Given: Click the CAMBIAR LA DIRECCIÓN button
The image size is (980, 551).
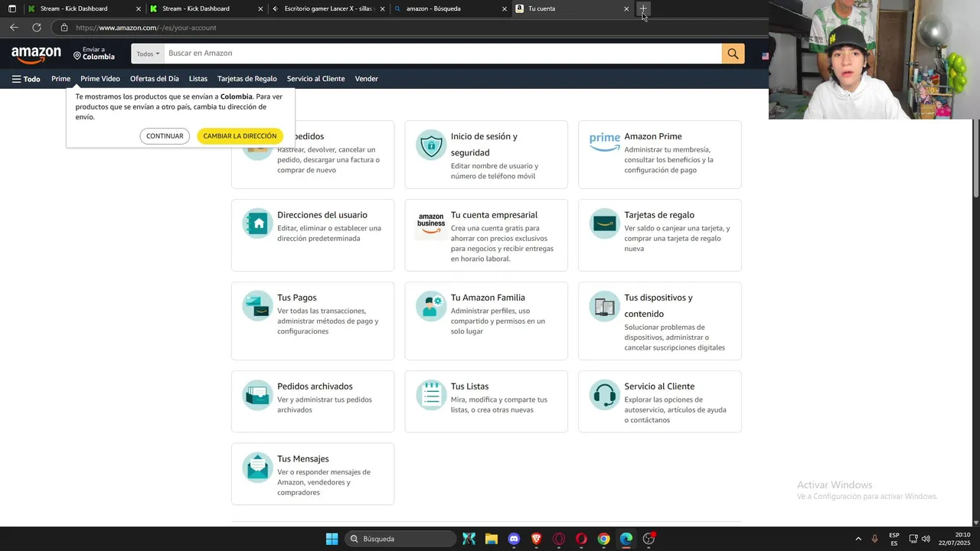Looking at the screenshot, I should coord(240,136).
